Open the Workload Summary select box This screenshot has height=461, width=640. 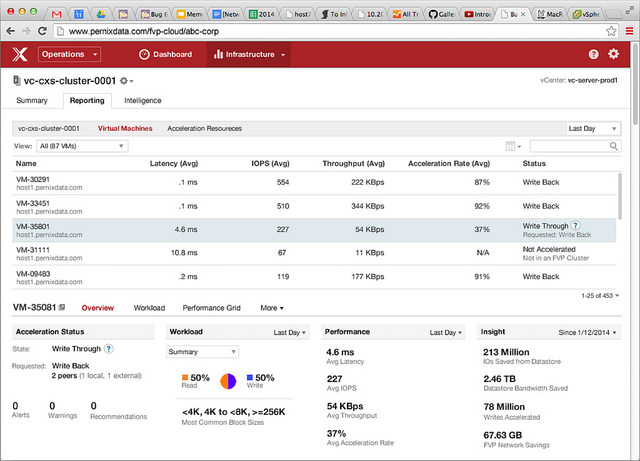tap(202, 352)
